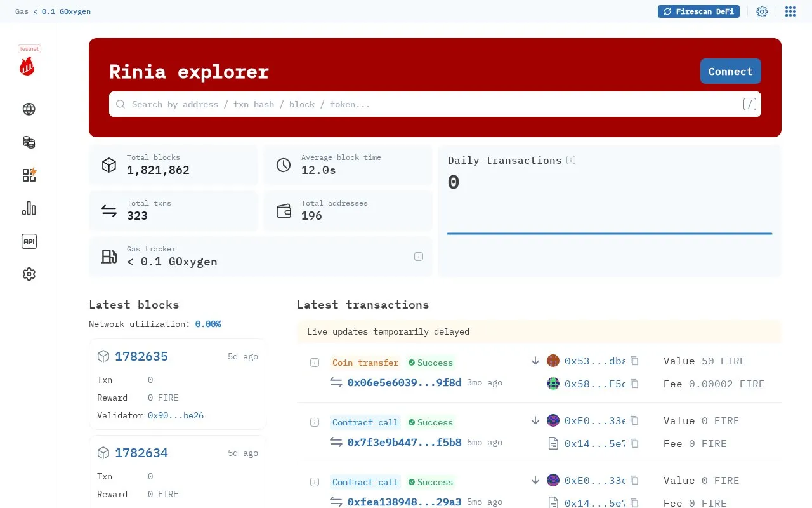Screen dimensions: 812x508
Task: Copy third transaction sender 0xE0...33e
Action: click(x=634, y=480)
